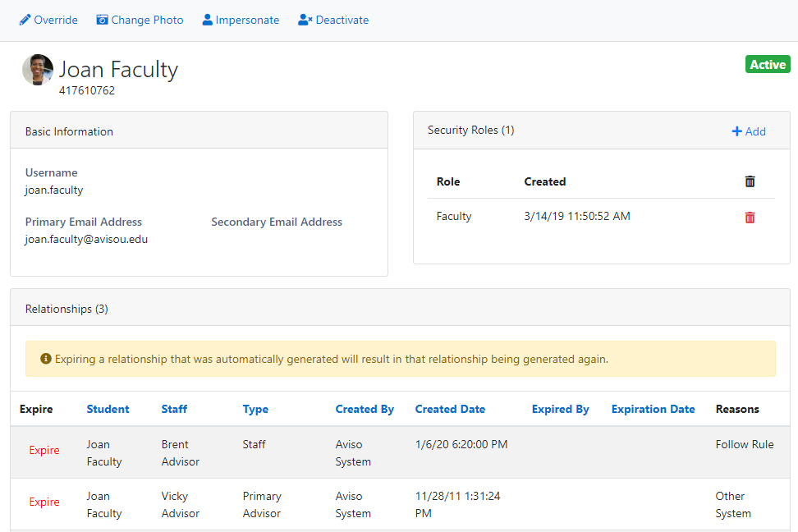The image size is (798, 532).
Task: Click the Primary Advisor type cell
Action: coord(262,505)
